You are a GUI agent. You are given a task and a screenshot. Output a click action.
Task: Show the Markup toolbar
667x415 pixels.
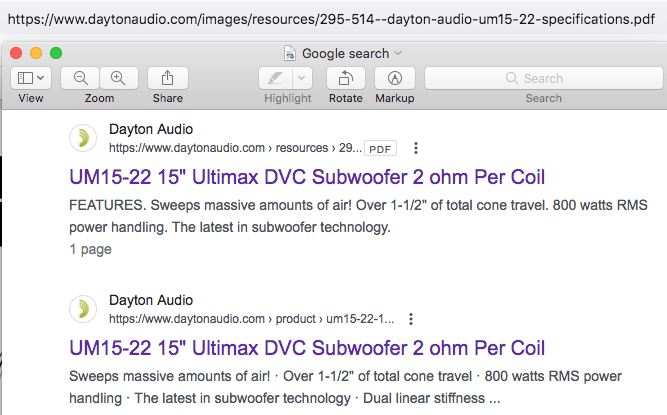(395, 78)
